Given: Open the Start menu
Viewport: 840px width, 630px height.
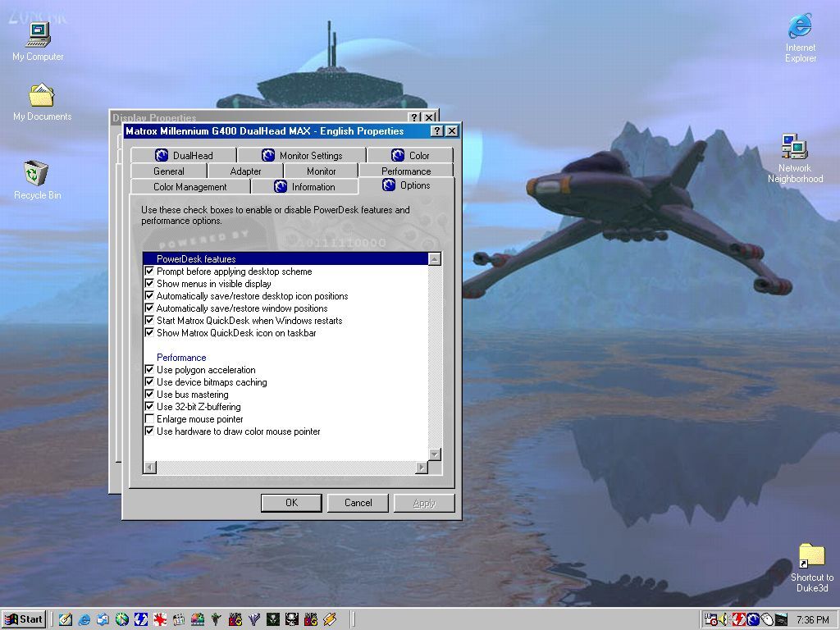Looking at the screenshot, I should tap(24, 619).
